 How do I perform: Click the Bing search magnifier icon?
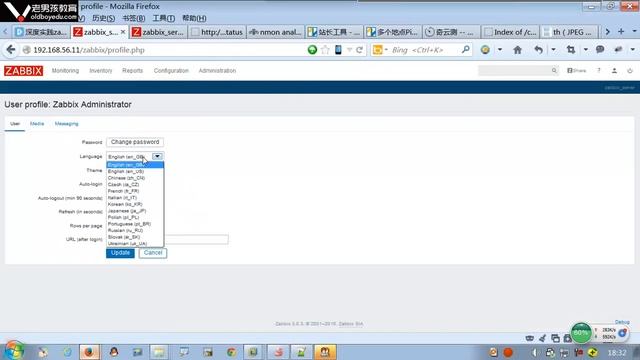(x=465, y=49)
